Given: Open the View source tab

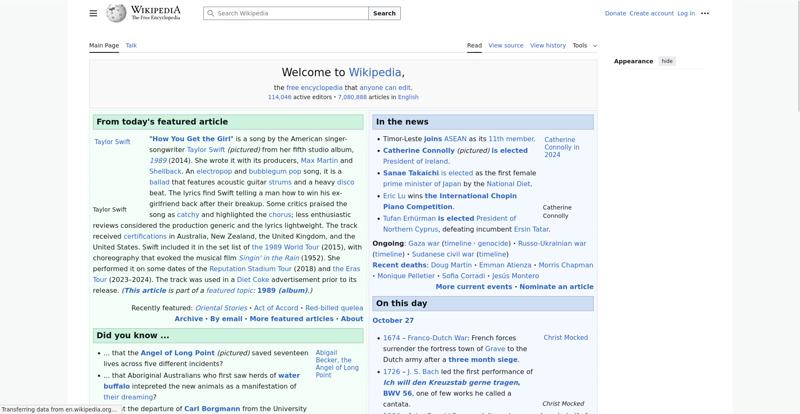Looking at the screenshot, I should (506, 45).
